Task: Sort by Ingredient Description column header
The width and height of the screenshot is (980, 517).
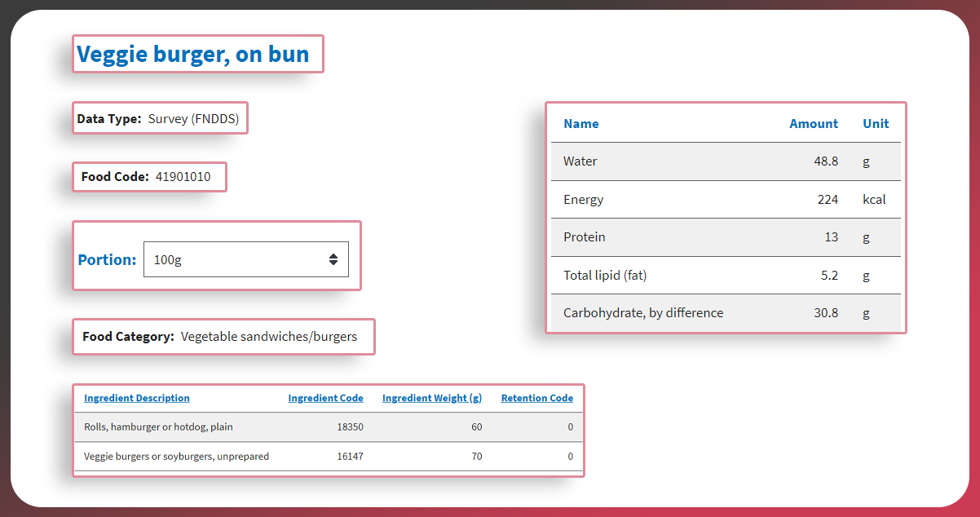Action: [137, 398]
